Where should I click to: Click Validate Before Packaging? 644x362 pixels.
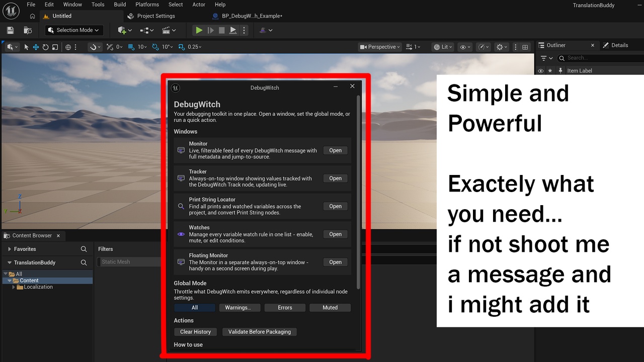pos(259,332)
